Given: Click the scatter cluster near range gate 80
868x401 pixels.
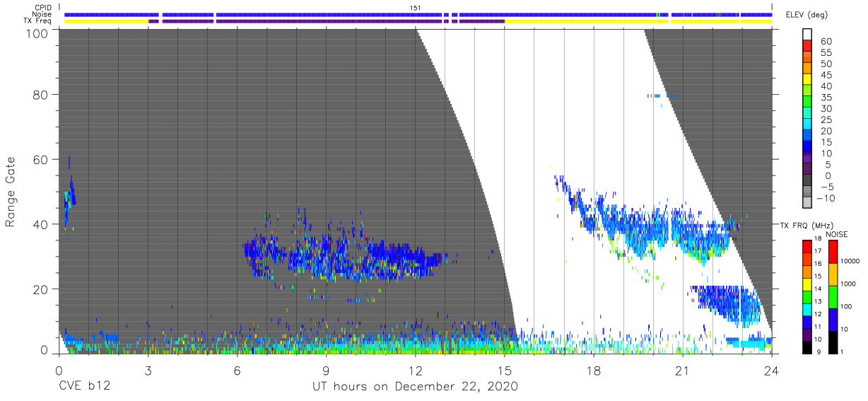Looking at the screenshot, I should coord(662,95).
